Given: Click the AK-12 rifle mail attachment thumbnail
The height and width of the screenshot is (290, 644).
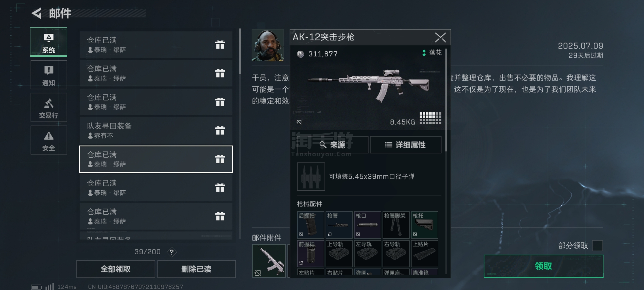Looking at the screenshot, I should click(269, 261).
